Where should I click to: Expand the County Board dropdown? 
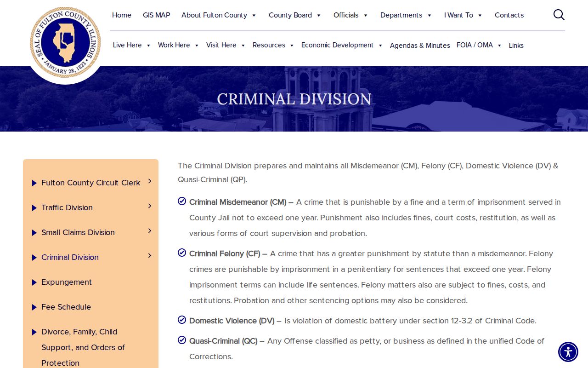click(295, 15)
